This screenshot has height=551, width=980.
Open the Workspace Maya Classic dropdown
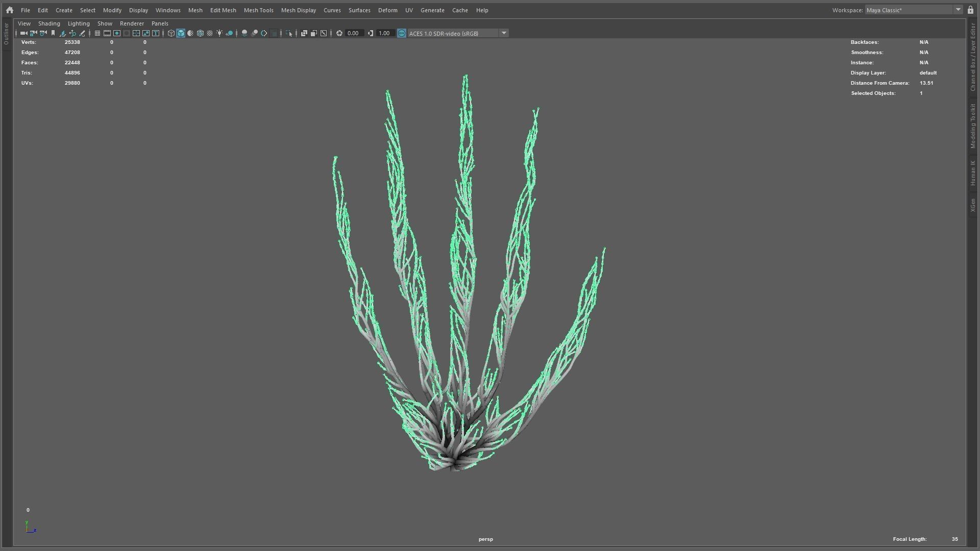click(x=914, y=10)
